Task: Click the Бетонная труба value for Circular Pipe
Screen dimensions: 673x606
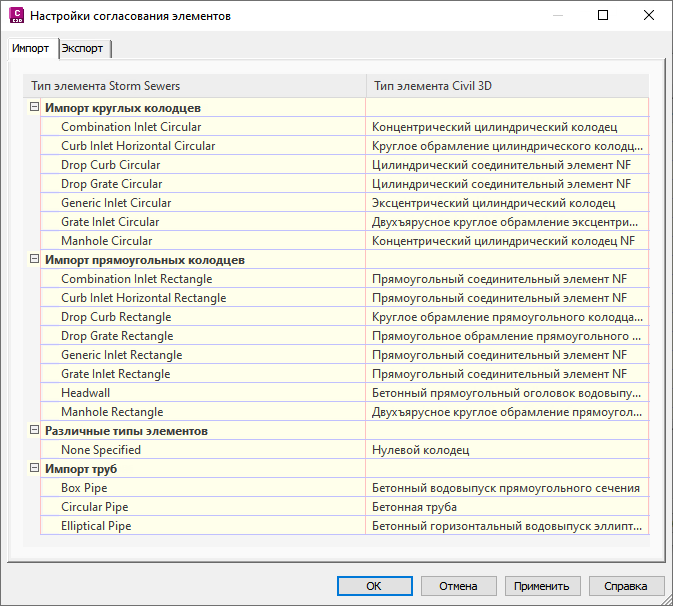Action: (414, 507)
